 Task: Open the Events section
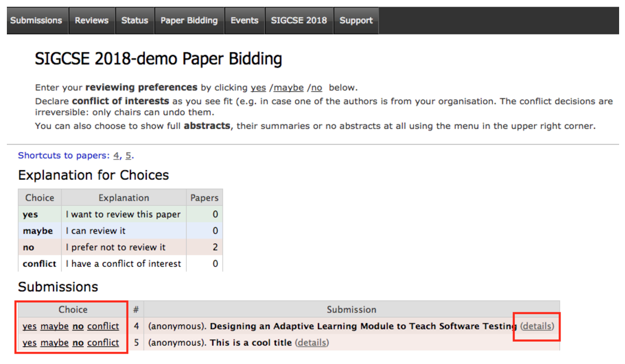point(244,20)
